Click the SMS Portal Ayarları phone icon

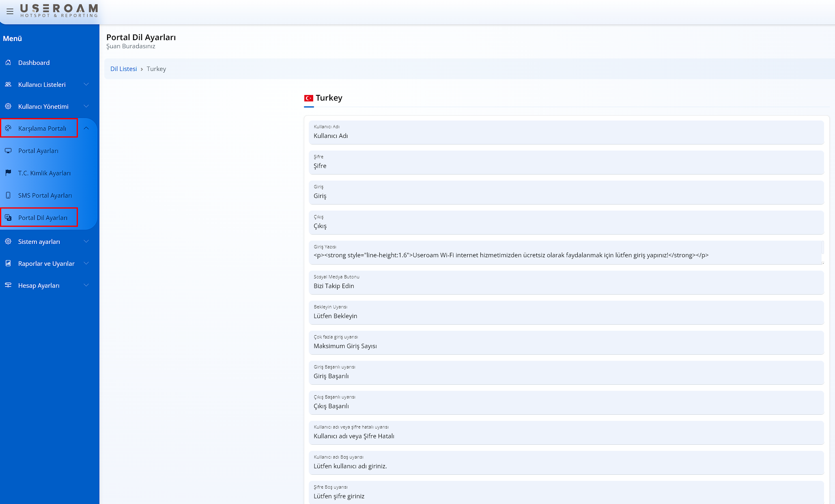(x=8, y=195)
